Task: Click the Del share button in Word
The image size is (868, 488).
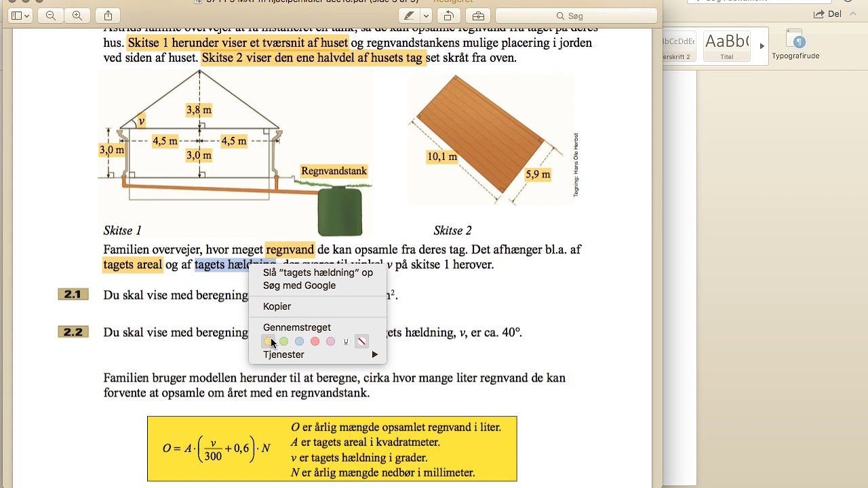Action: click(x=827, y=14)
